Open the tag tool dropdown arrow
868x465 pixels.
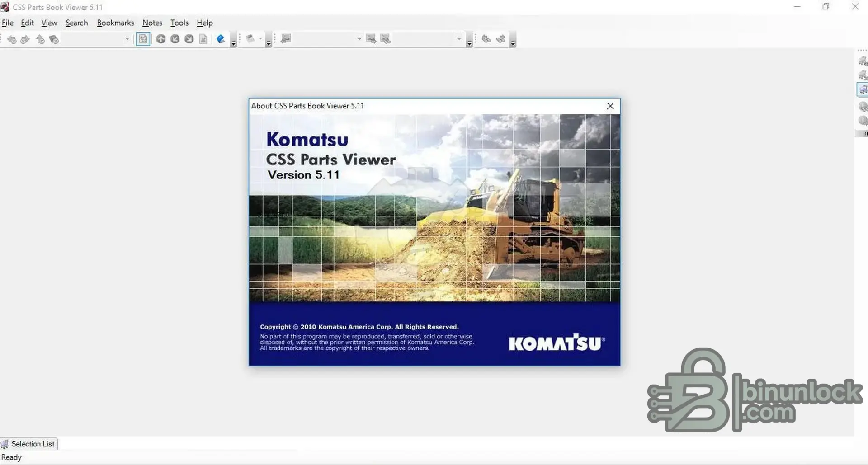click(x=260, y=39)
